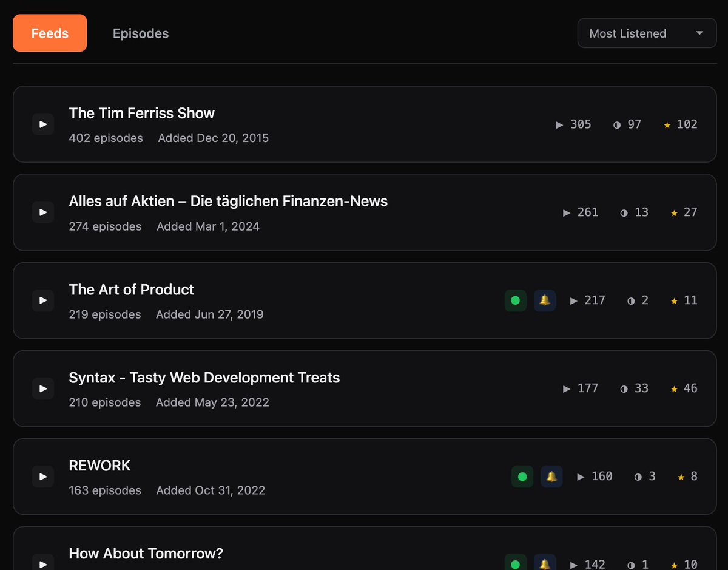Viewport: 728px width, 570px height.
Task: Open the Most Listened sort dropdown
Action: (647, 33)
